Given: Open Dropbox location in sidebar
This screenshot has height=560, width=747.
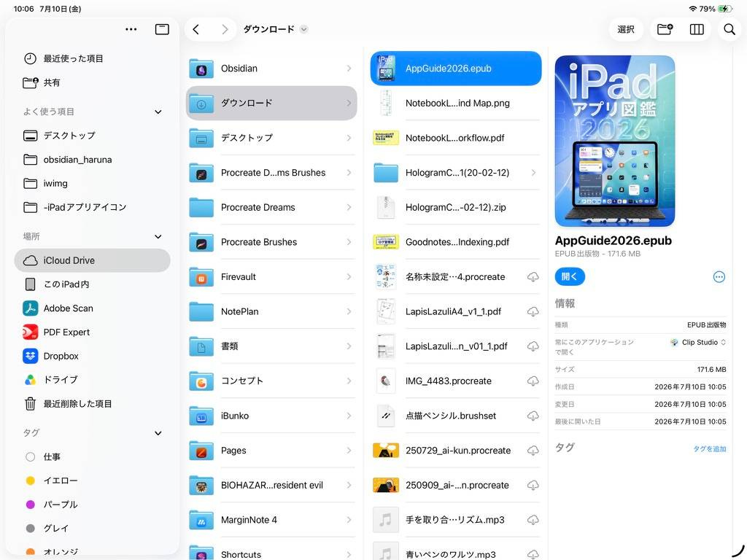Looking at the screenshot, I should 93,356.
